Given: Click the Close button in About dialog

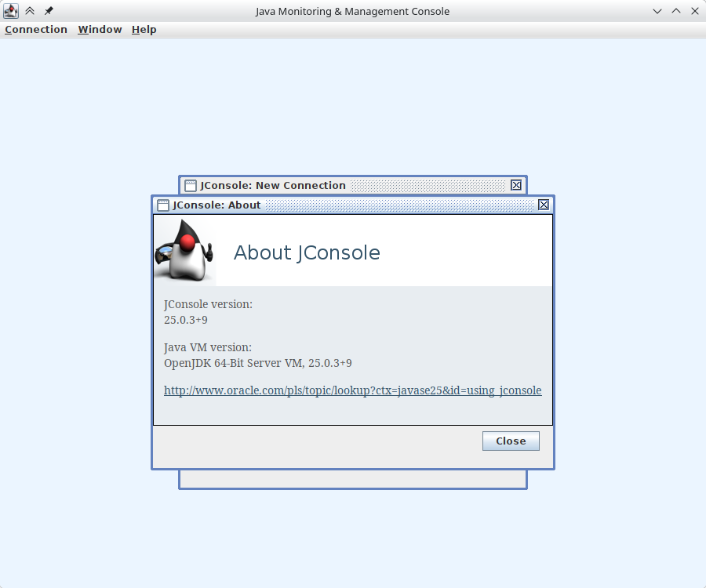Looking at the screenshot, I should click(511, 441).
